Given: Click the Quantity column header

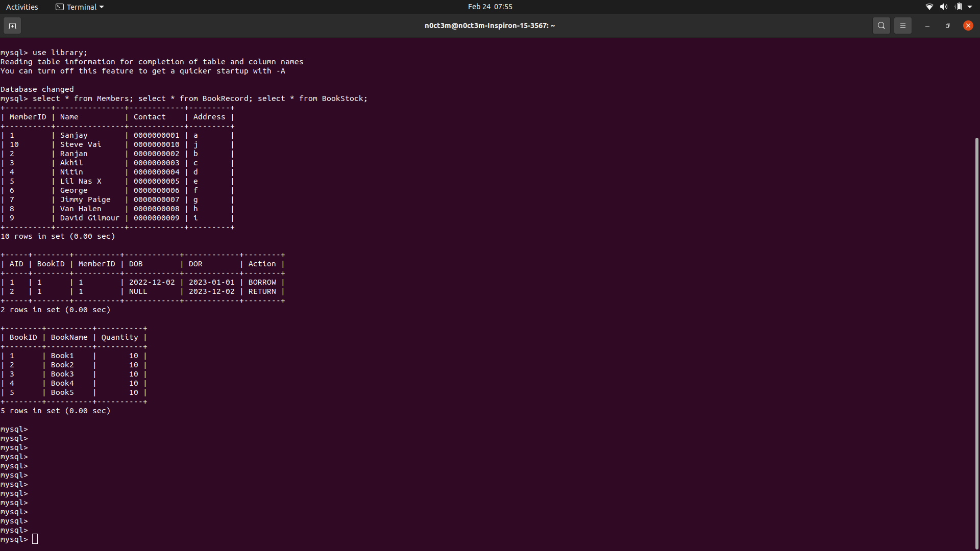Looking at the screenshot, I should pyautogui.click(x=120, y=337).
